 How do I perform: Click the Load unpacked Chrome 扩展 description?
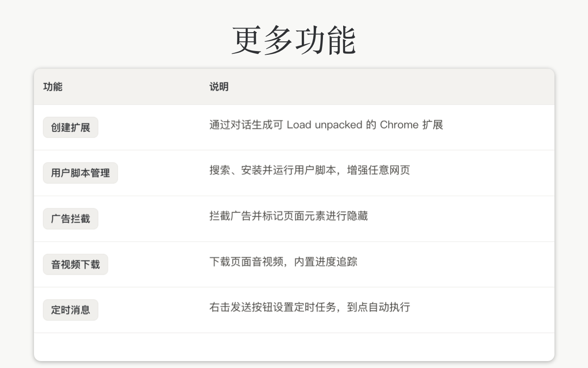[x=326, y=125]
